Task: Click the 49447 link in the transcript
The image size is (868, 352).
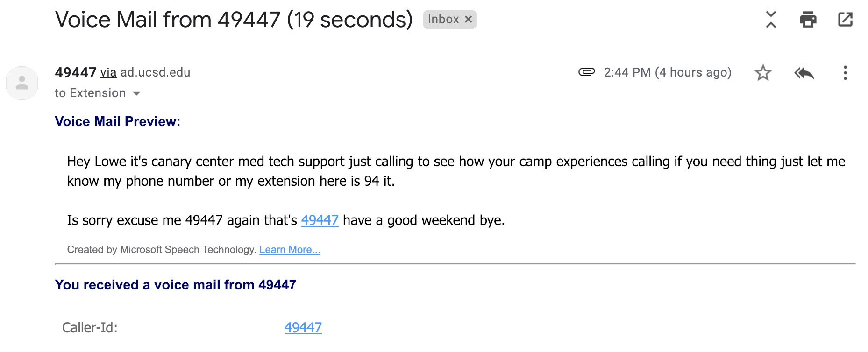Action: pyautogui.click(x=320, y=220)
